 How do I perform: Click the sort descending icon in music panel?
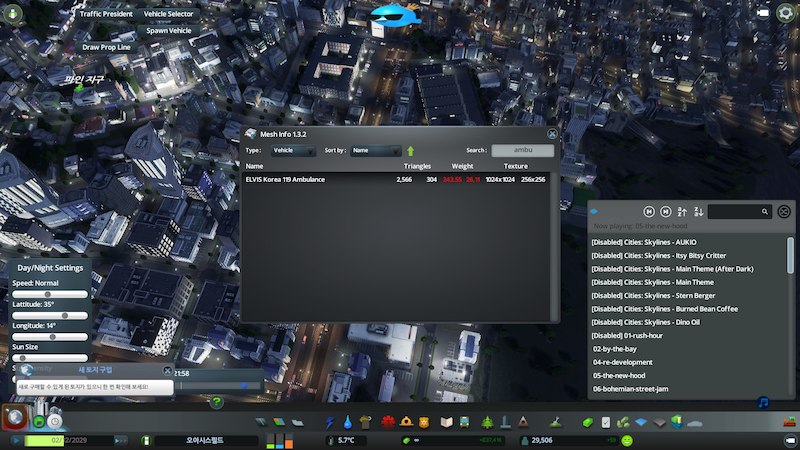698,211
